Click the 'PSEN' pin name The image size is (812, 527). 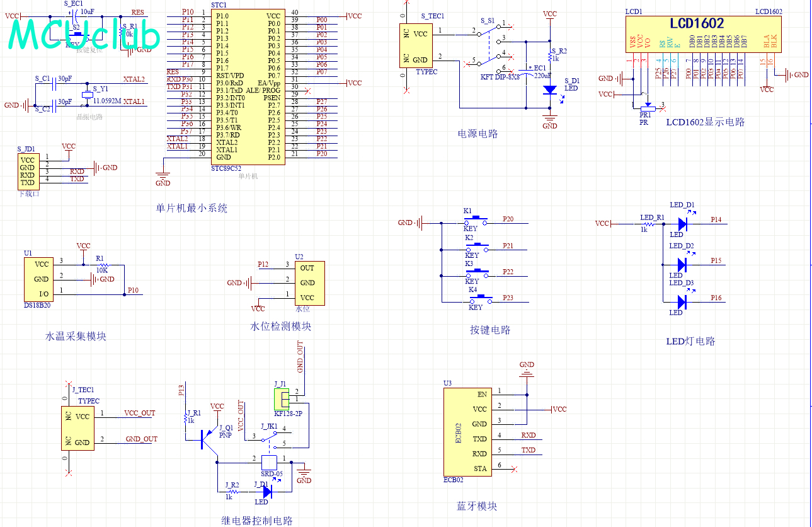point(272,98)
